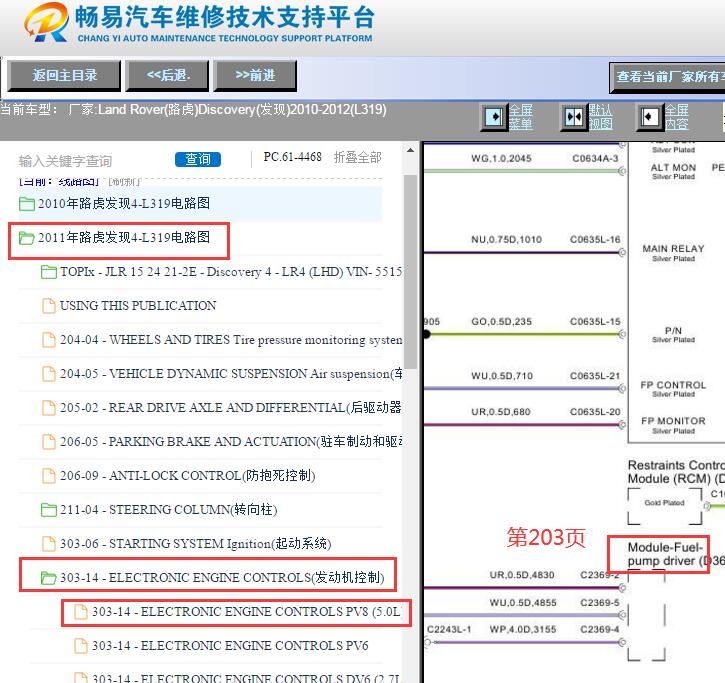Open 206-05 PARKING BRAKE AND ACTUATION

pyautogui.click(x=231, y=442)
